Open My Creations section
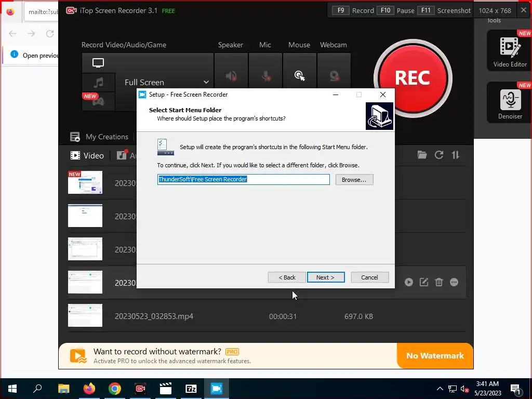The width and height of the screenshot is (532, 399). point(99,137)
